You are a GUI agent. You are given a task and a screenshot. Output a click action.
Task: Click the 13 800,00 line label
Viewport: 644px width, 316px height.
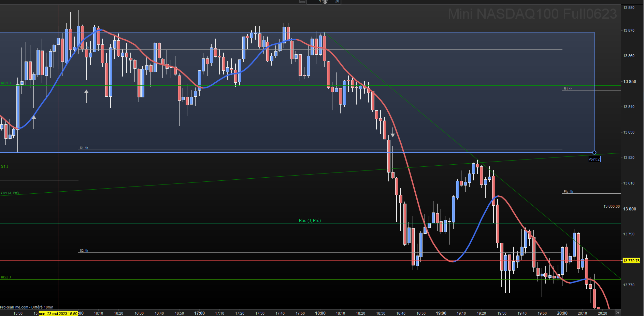point(612,206)
